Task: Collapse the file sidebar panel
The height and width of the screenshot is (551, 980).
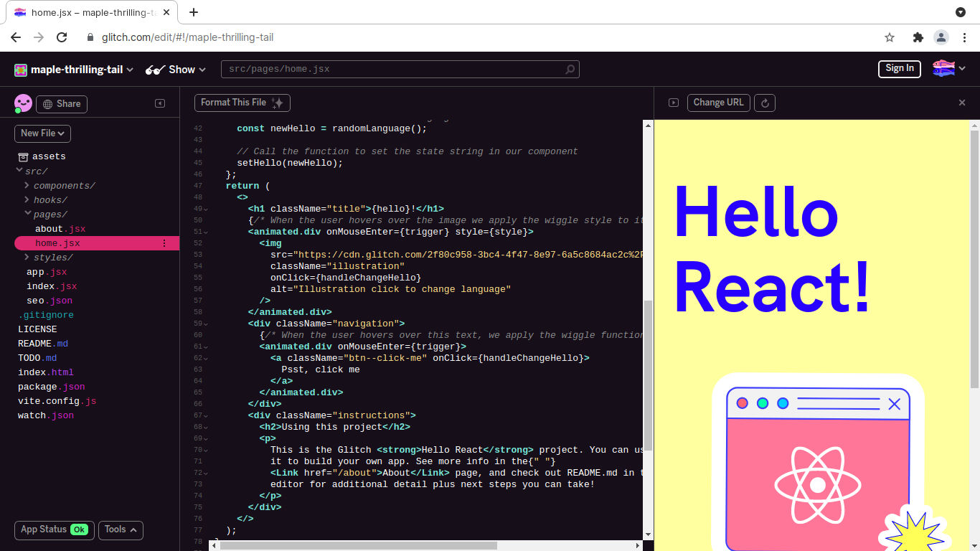Action: [160, 103]
